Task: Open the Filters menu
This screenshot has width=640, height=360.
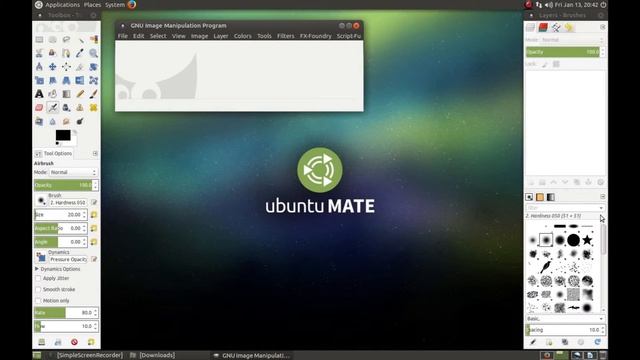Action: click(x=285, y=36)
